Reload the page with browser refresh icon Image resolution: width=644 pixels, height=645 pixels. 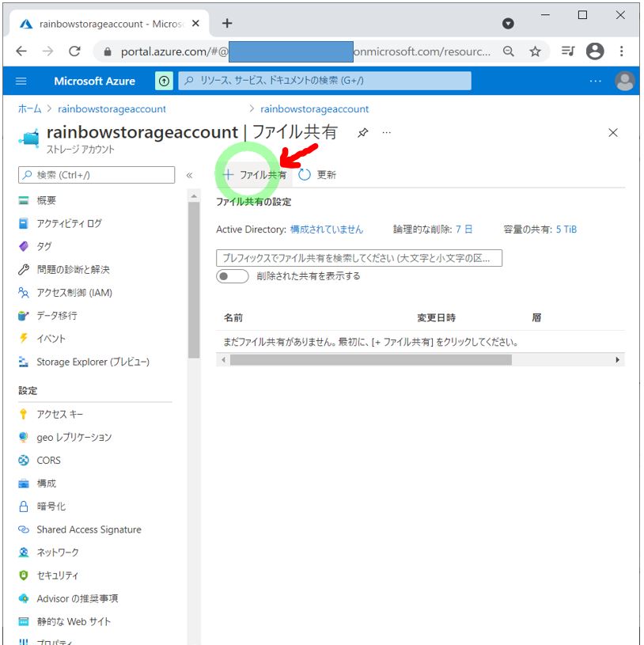coord(74,51)
